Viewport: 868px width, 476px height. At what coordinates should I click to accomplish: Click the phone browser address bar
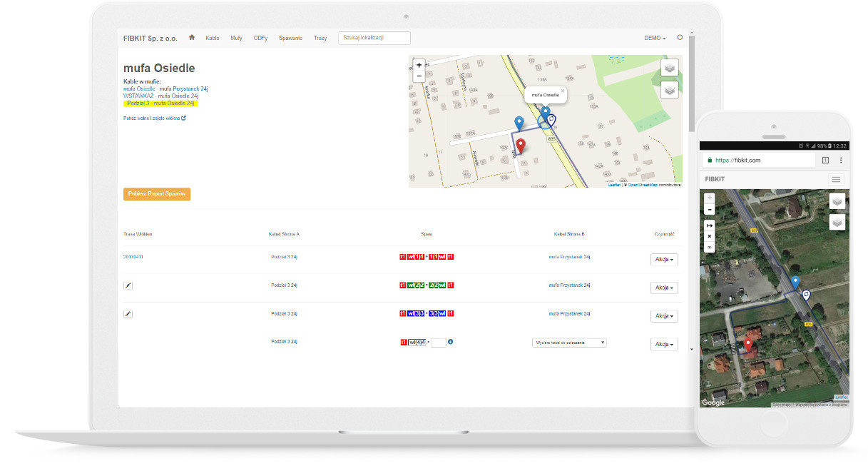[758, 161]
